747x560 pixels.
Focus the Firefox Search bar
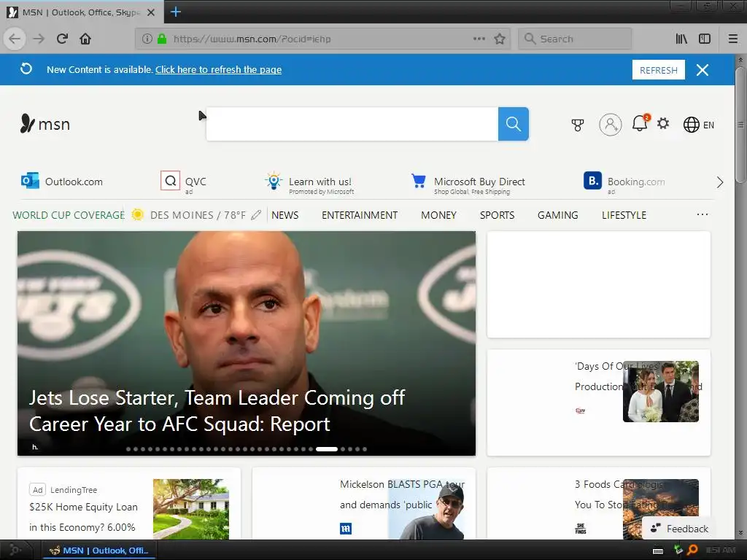point(575,39)
